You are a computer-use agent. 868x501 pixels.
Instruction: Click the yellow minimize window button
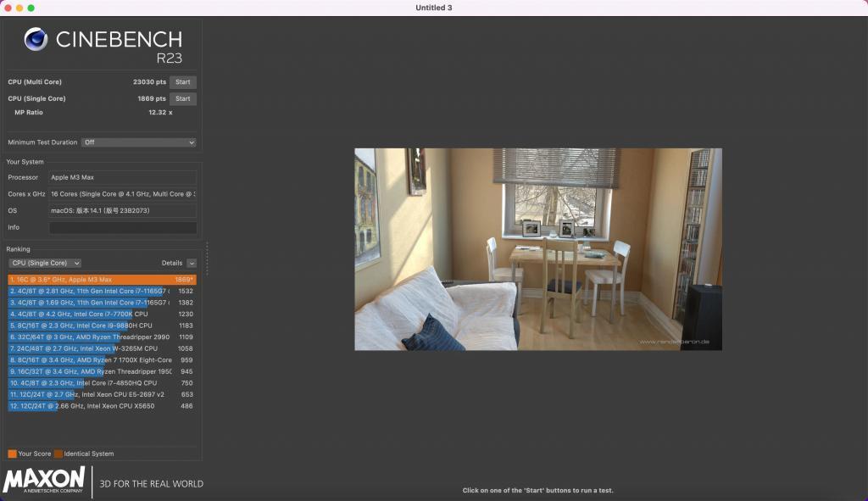pyautogui.click(x=19, y=8)
